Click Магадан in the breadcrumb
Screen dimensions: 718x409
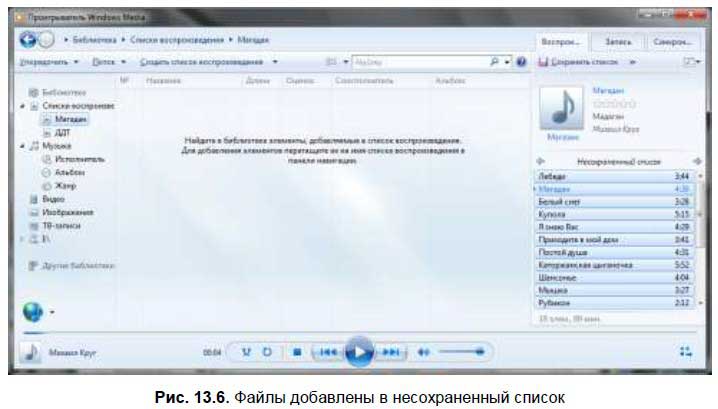[x=253, y=40]
